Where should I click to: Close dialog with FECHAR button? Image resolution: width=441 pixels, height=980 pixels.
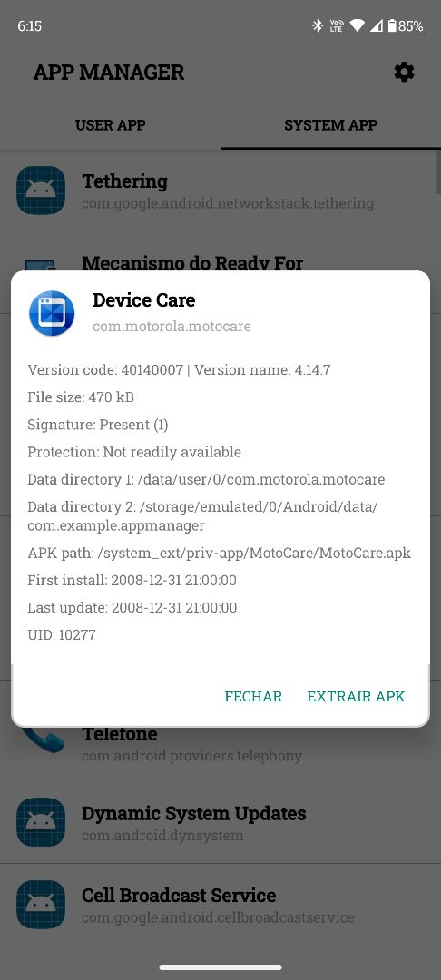tap(253, 696)
